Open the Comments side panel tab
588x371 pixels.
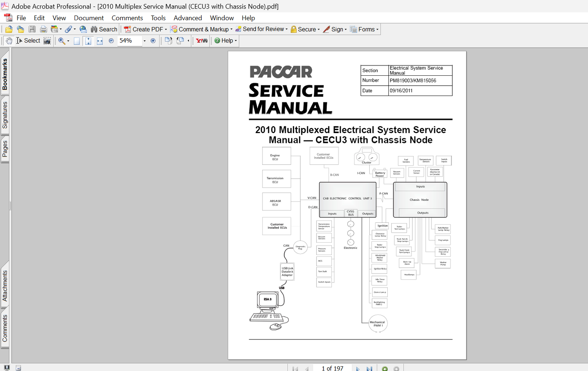tap(5, 328)
